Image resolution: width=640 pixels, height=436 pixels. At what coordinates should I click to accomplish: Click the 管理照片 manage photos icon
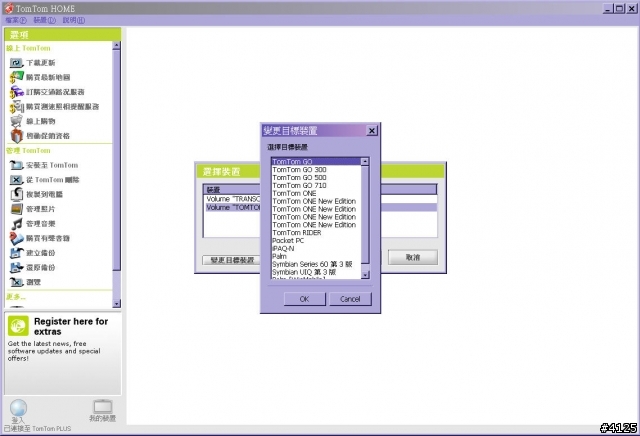coord(16,209)
